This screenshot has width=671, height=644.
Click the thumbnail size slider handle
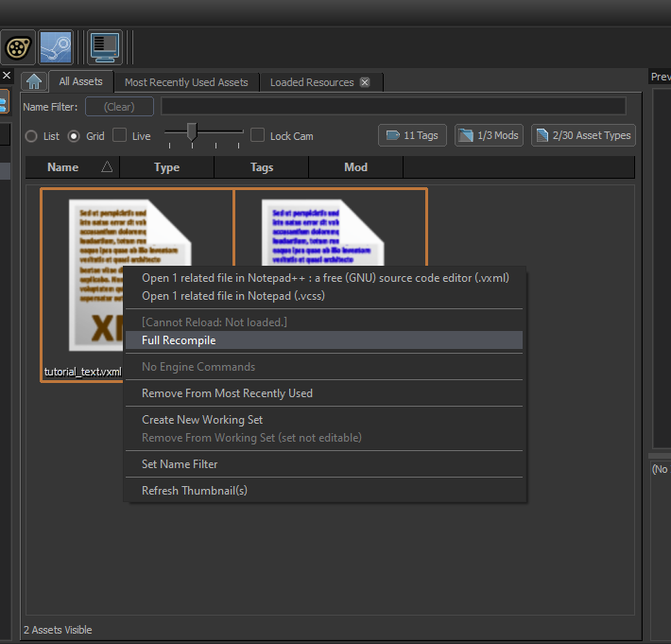point(192,131)
